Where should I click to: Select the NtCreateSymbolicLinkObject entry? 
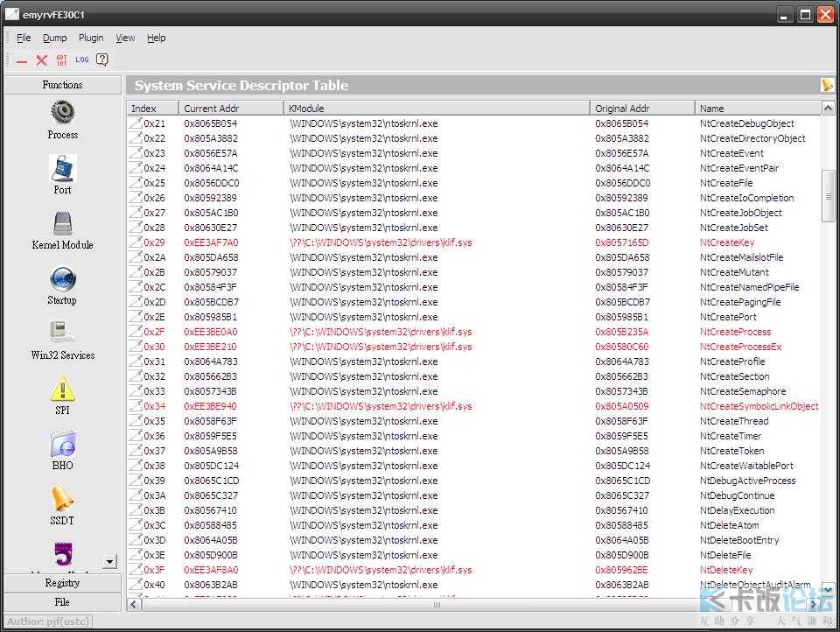pos(759,406)
